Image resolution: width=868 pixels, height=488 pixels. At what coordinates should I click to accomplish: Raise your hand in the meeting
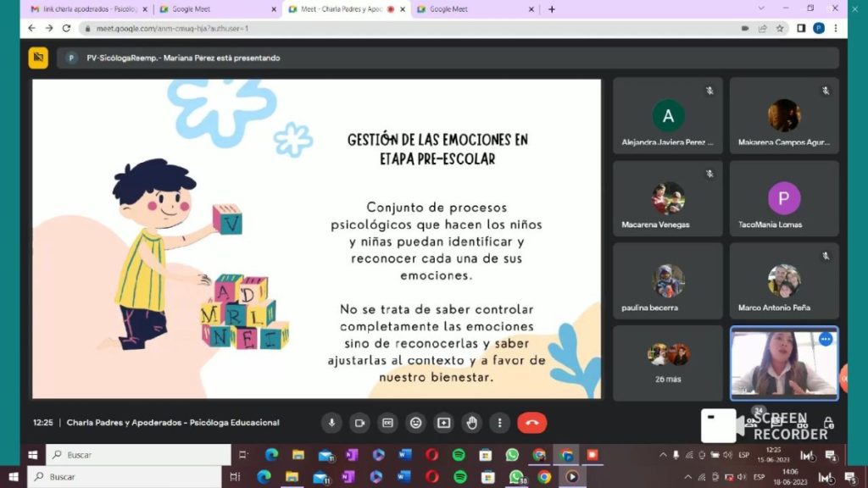click(471, 423)
